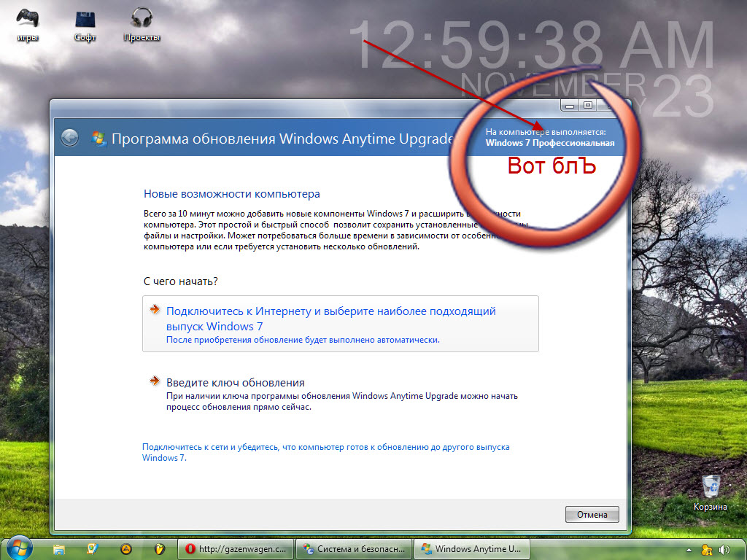Click the text С чего начать?
This screenshot has height=560, width=747.
click(181, 281)
